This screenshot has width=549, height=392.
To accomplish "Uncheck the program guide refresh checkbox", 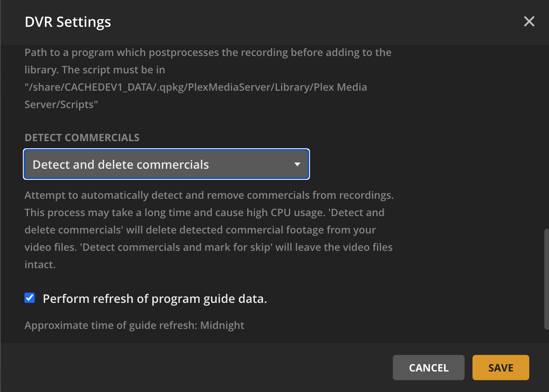I will (30, 298).
